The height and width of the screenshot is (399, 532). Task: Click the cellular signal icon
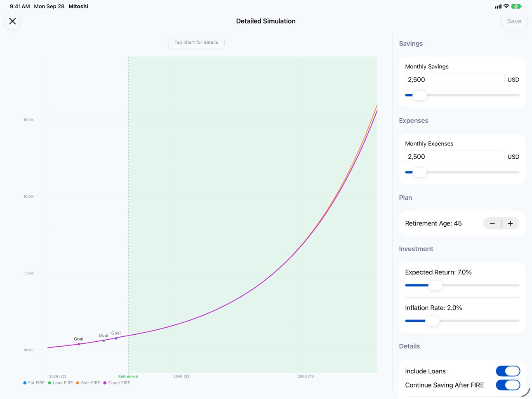click(x=498, y=6)
